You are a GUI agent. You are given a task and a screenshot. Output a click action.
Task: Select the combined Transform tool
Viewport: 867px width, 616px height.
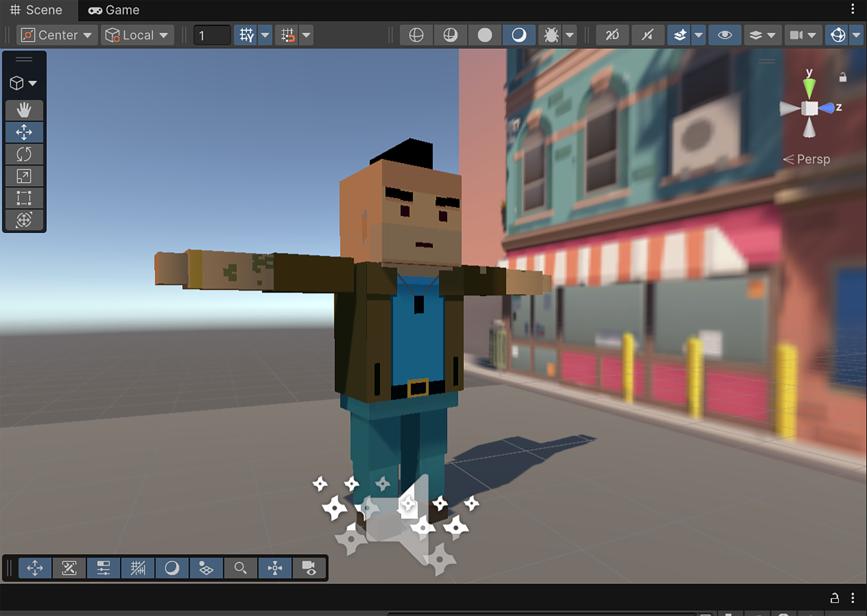click(x=24, y=220)
